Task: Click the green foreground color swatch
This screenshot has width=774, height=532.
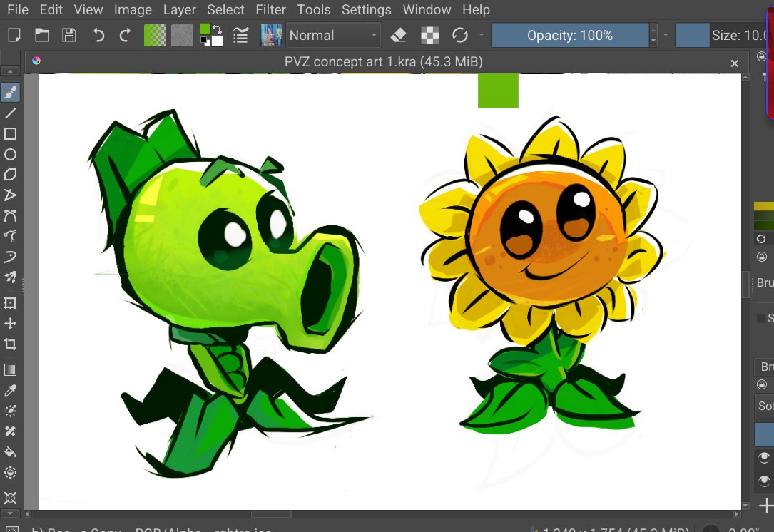Action: coord(204,29)
